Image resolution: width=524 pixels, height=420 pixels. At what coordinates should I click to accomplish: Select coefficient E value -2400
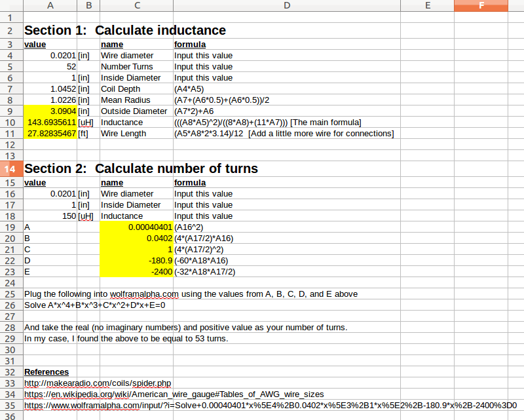click(136, 271)
